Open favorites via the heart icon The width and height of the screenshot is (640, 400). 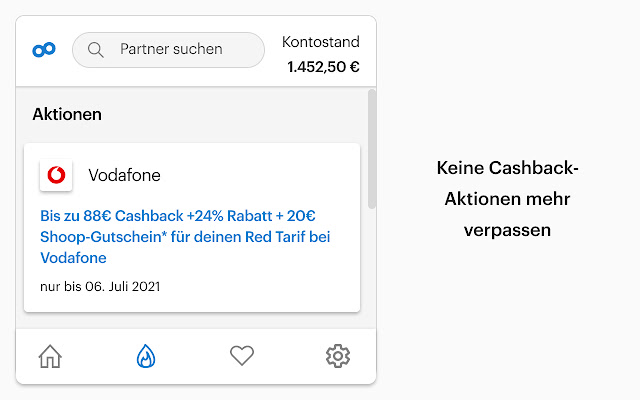(x=242, y=356)
